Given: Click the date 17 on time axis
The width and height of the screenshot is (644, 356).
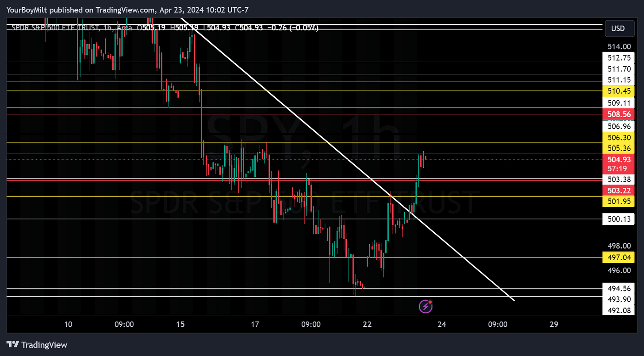Looking at the screenshot, I should (x=255, y=324).
